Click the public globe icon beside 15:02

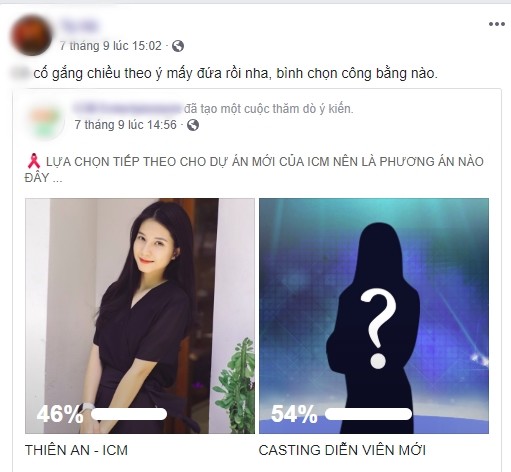point(178,46)
